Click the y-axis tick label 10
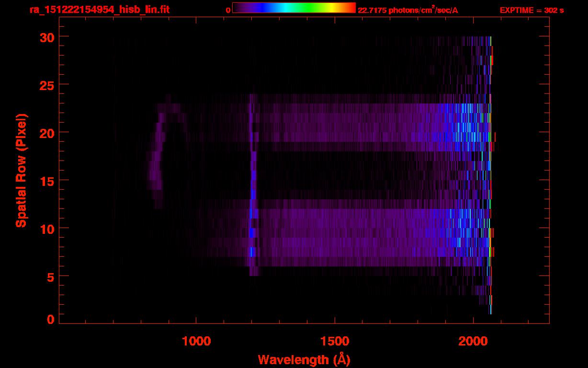Viewport: 588px width, 368px height. click(x=46, y=229)
